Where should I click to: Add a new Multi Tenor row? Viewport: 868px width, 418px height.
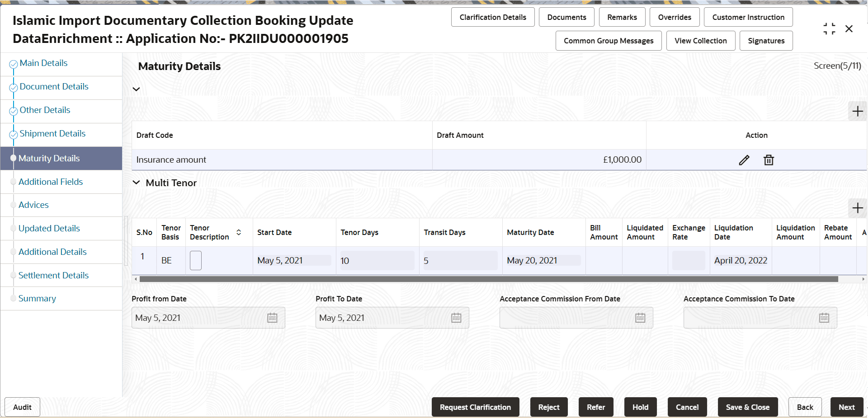point(857,208)
